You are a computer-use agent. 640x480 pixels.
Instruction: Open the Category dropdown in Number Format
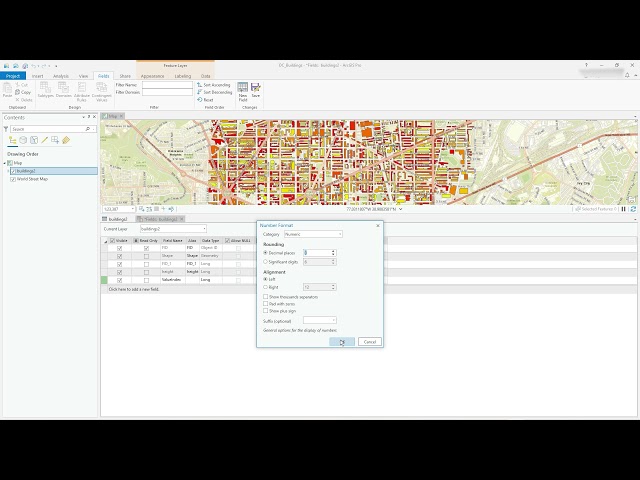point(313,234)
